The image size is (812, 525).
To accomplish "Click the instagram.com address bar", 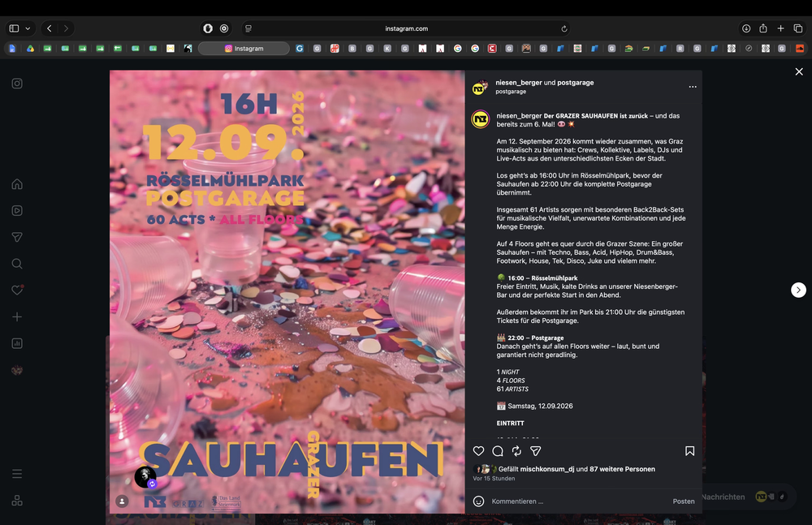I will click(407, 28).
